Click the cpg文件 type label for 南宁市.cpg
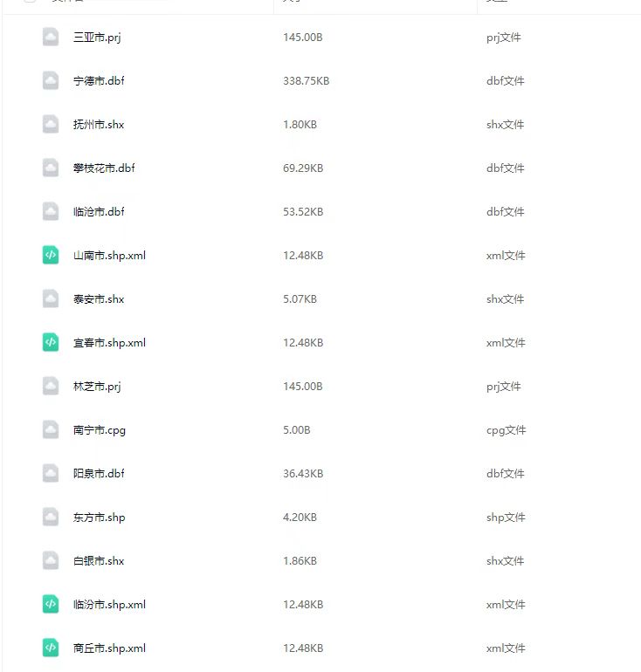 506,430
